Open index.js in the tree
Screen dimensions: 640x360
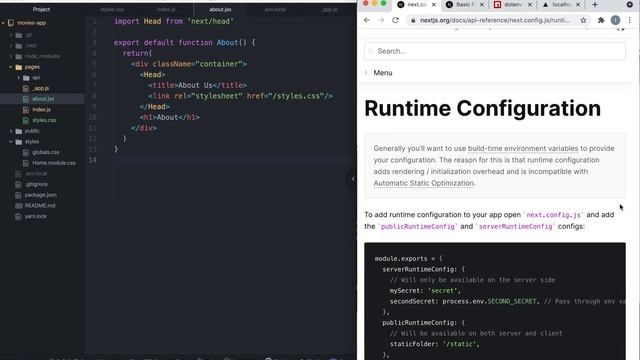[x=41, y=109]
